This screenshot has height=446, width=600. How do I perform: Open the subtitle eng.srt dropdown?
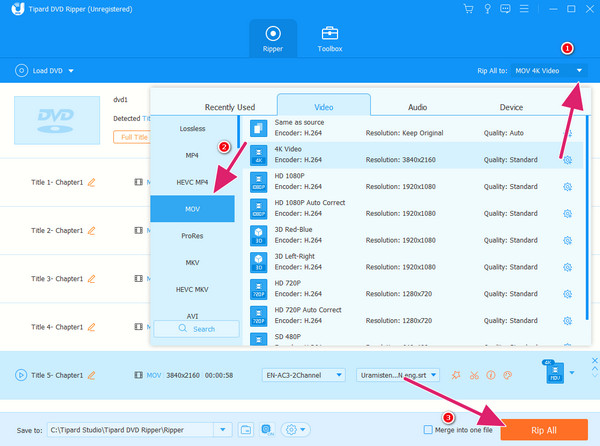pos(398,375)
